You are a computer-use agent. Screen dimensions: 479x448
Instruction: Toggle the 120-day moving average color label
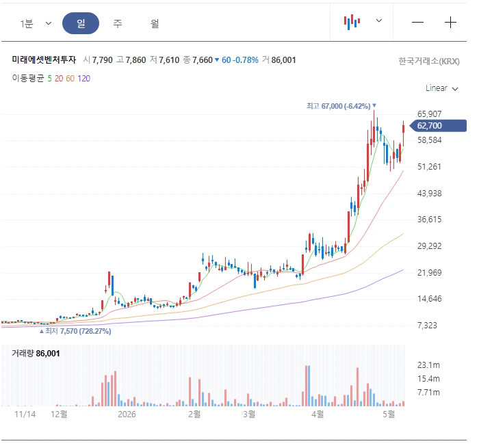pyautogui.click(x=83, y=79)
